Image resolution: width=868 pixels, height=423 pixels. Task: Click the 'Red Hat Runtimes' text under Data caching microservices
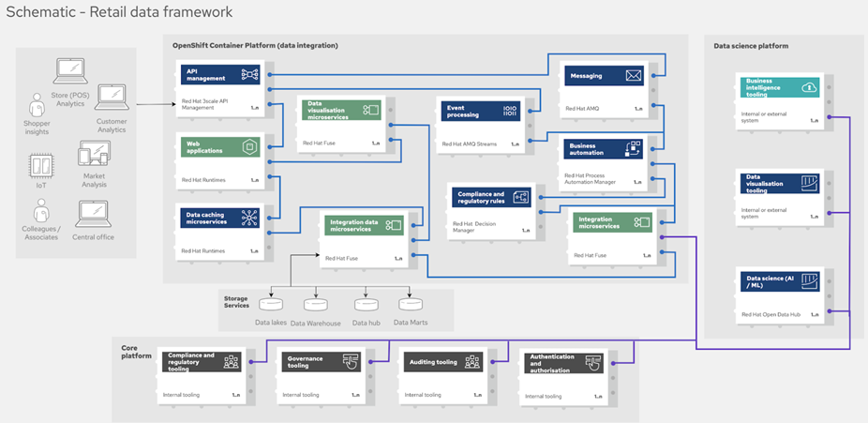[x=203, y=250]
